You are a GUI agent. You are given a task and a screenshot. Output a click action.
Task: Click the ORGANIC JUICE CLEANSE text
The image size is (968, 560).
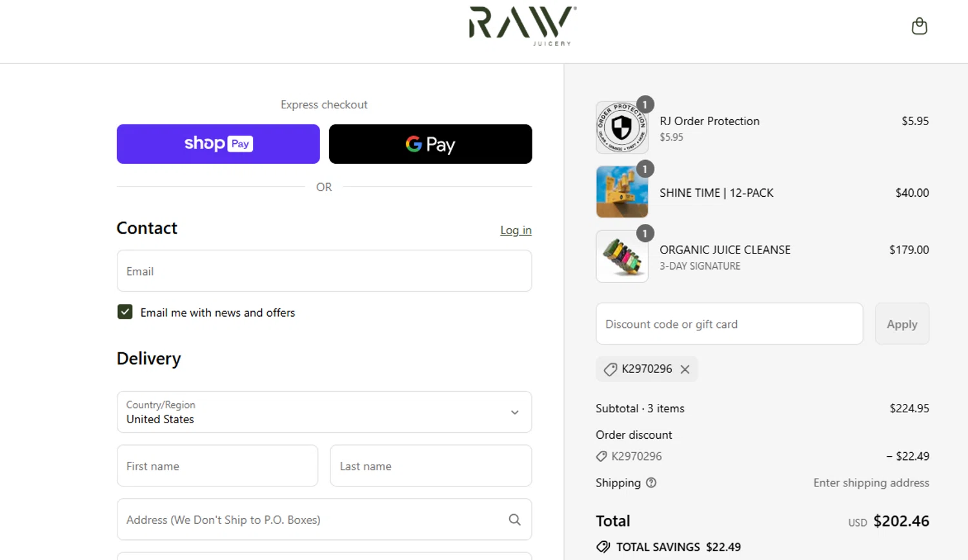(x=725, y=250)
